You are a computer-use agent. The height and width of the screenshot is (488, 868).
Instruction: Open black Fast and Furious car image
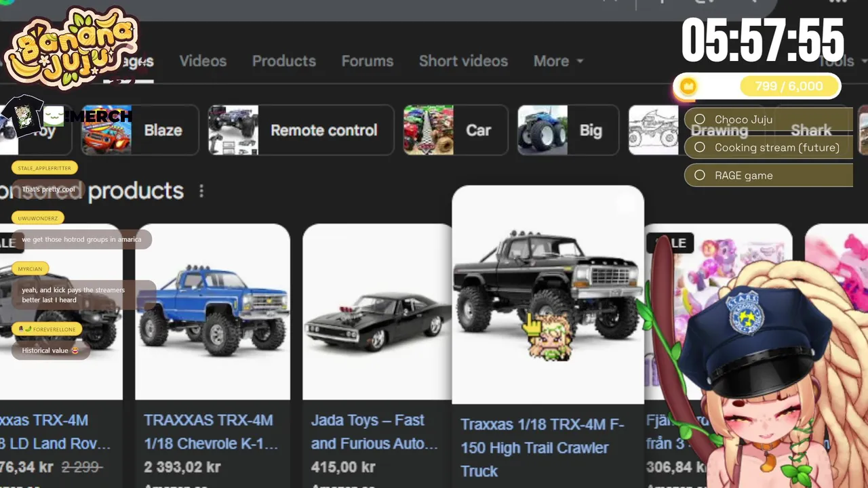(377, 312)
